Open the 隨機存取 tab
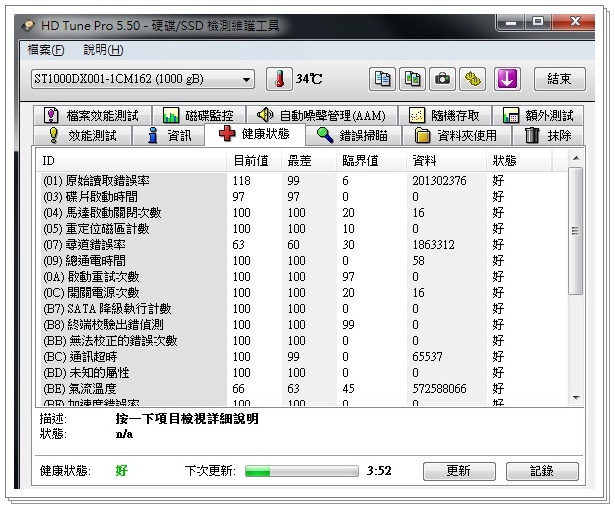Screen dimensions: 615x509 (445, 115)
